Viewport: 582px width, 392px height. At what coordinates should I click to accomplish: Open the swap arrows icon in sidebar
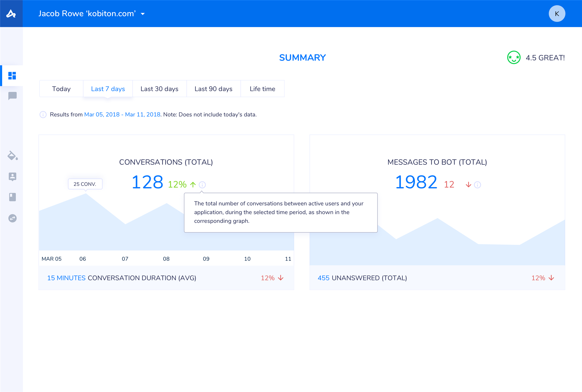click(12, 218)
